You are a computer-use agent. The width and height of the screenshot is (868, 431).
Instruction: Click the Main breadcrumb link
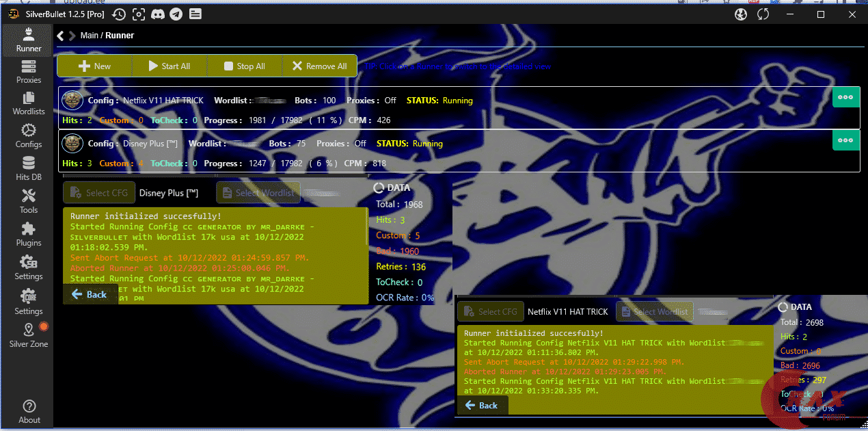coord(90,36)
